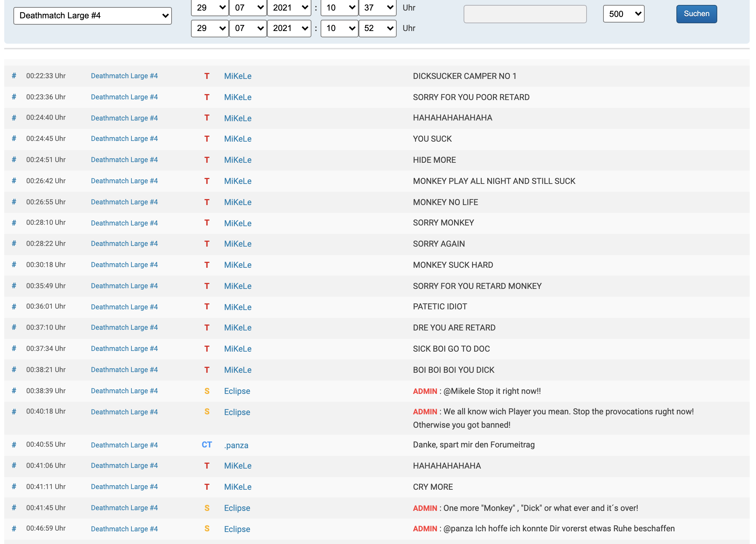Expand the results limit dropdown showing 500
Viewport: 756px width, 544px height.
624,14
